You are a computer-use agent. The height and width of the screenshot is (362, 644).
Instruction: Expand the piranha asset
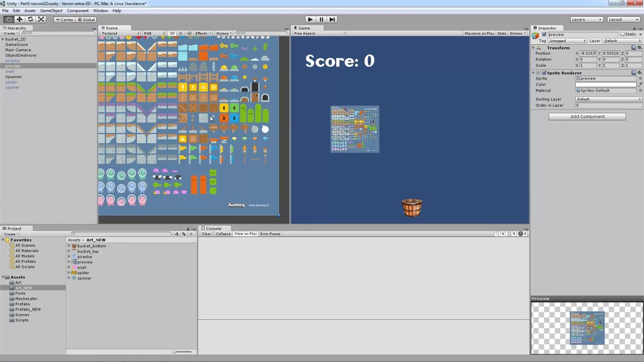point(69,257)
